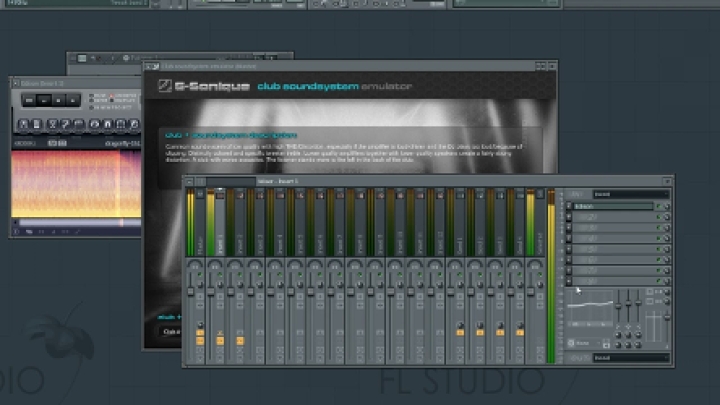This screenshot has width=720, height=405.
Task: Open the 'None' latency dropdown in mixer
Action: (x=589, y=343)
